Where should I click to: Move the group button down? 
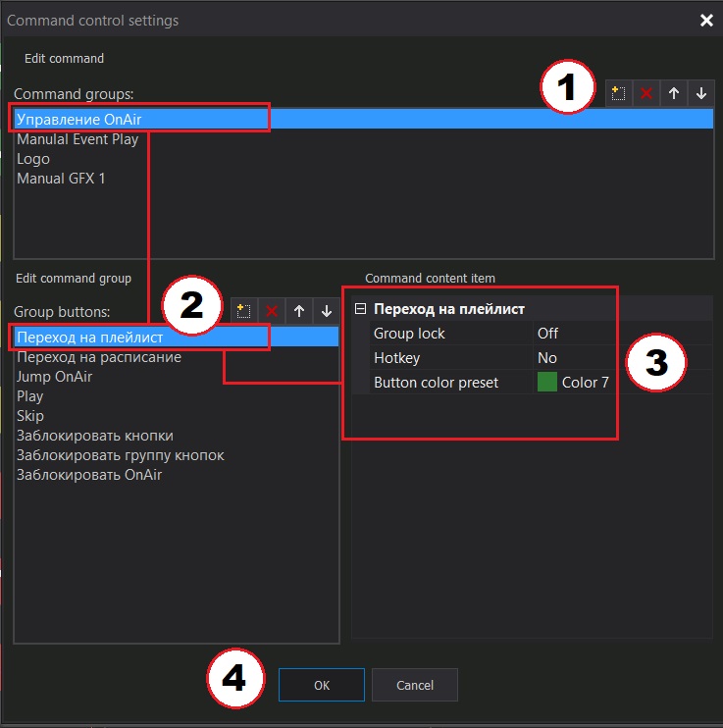[x=327, y=311]
